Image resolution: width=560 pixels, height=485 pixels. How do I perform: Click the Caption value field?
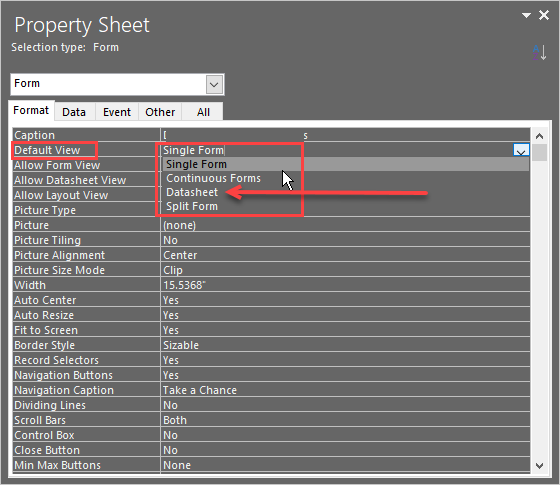coord(345,135)
